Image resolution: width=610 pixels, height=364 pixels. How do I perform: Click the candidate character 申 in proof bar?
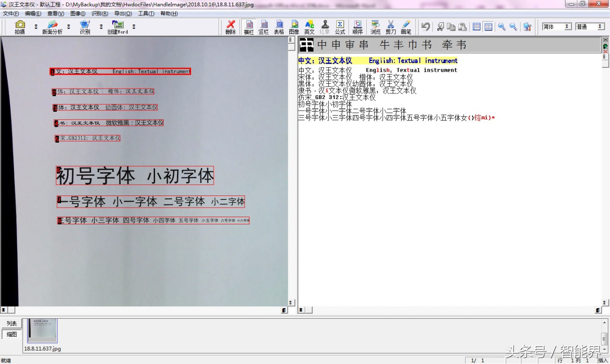336,45
